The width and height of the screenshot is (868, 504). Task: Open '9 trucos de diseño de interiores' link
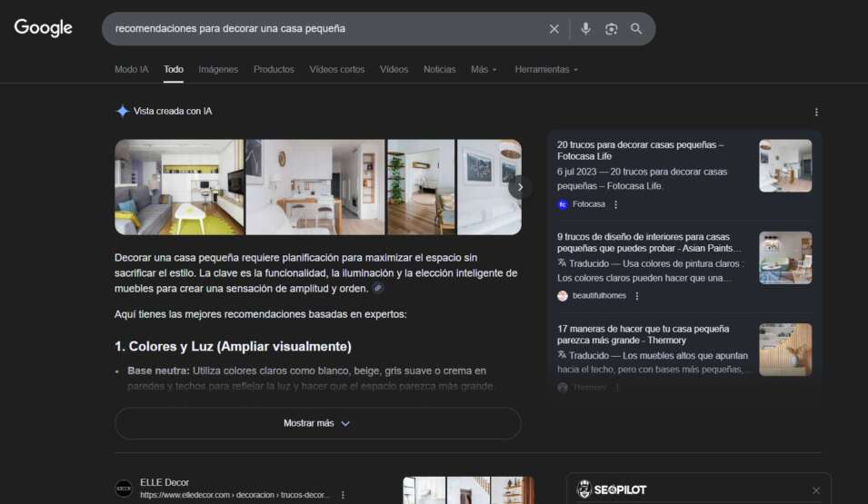point(649,242)
